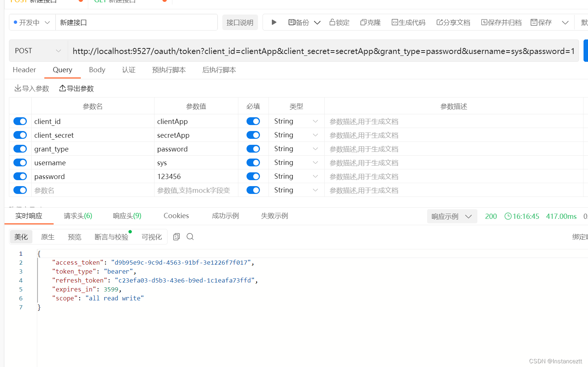
Task: Open the 失败示例 tab
Action: pos(274,216)
